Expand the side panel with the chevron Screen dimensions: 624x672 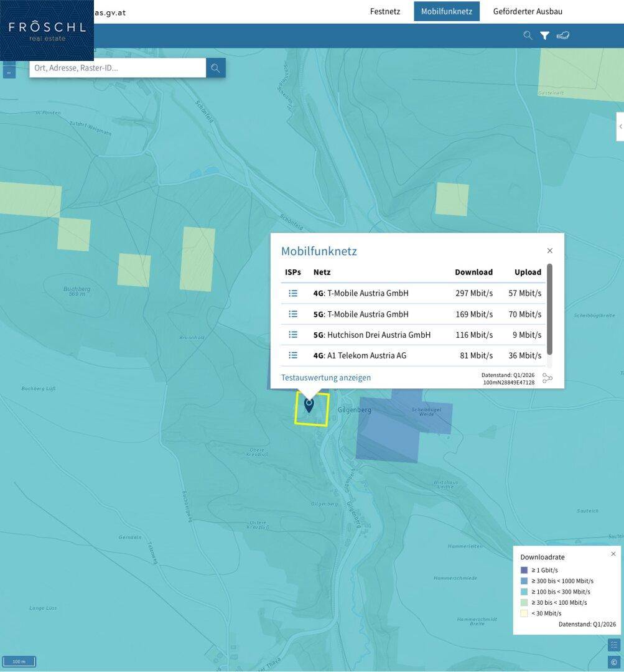coord(620,126)
